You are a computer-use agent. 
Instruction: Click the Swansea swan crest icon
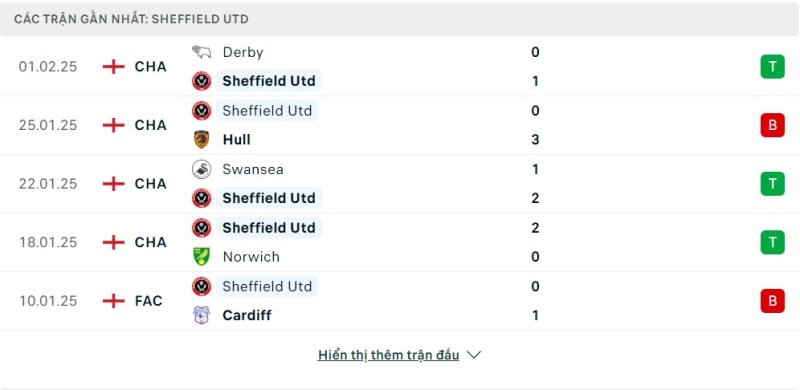tap(202, 169)
